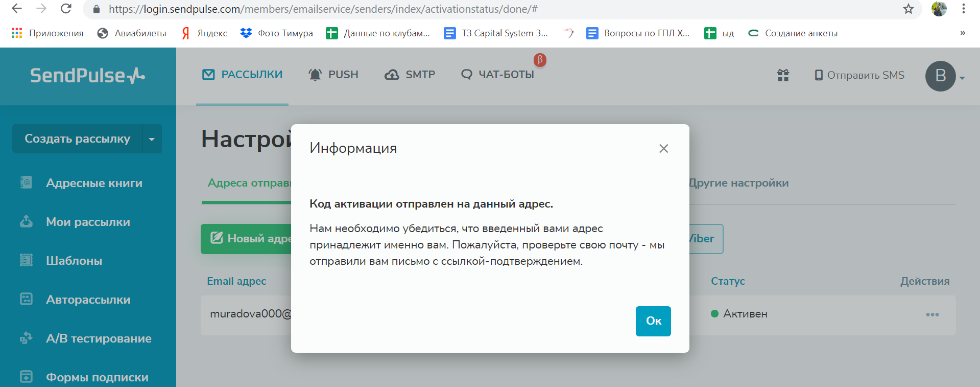Click the Мои рассылки sidebar icon
Viewport: 980px width, 387px height.
[x=26, y=221]
